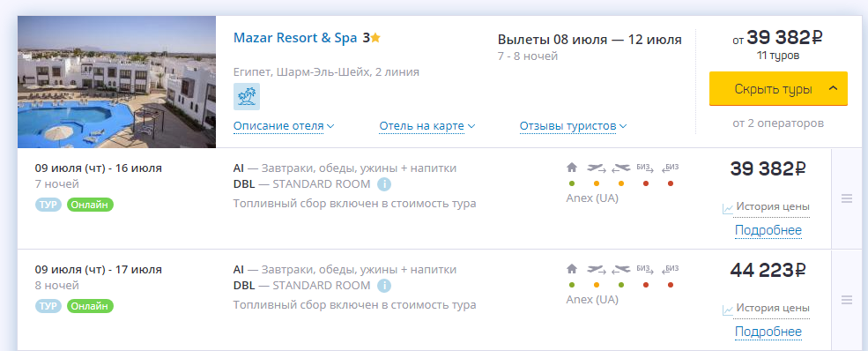Collapse tours with 'Скрыть туры' button

(778, 88)
